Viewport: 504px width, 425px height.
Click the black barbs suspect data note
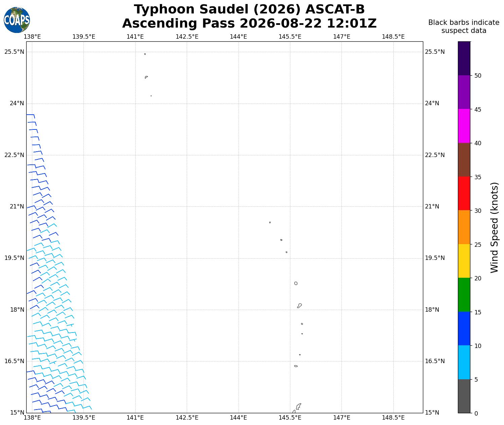pos(464,27)
